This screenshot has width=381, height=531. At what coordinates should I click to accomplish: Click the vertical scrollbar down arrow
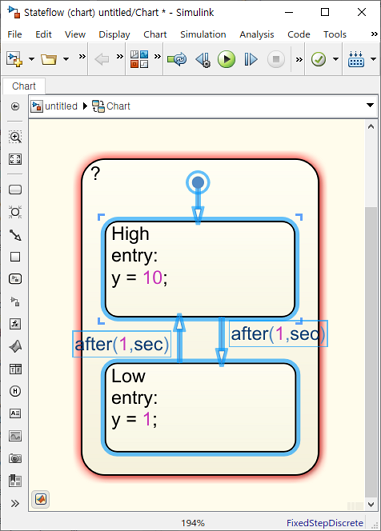pos(371,504)
